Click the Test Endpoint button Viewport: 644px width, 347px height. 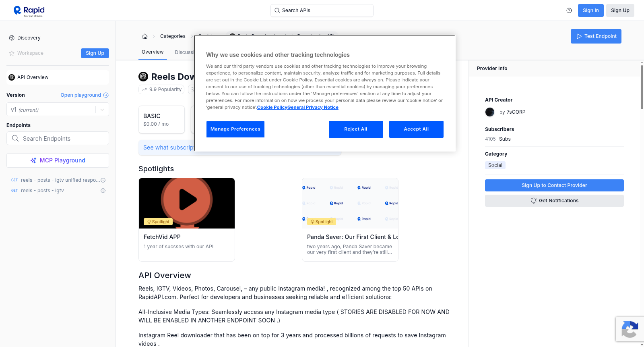(596, 36)
